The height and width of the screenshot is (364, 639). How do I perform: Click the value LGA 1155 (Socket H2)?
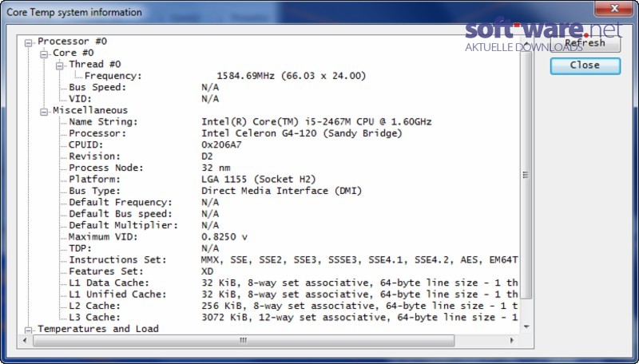[x=258, y=179]
